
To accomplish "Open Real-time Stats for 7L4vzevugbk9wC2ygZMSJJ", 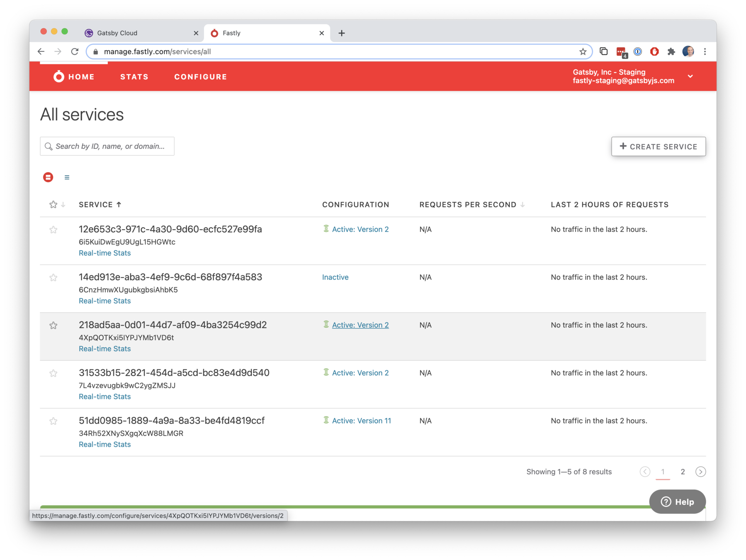I will (104, 397).
